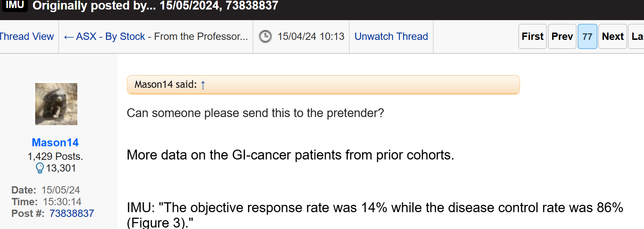
Task: Click the Originally posted by header title
Action: pyautogui.click(x=155, y=5)
